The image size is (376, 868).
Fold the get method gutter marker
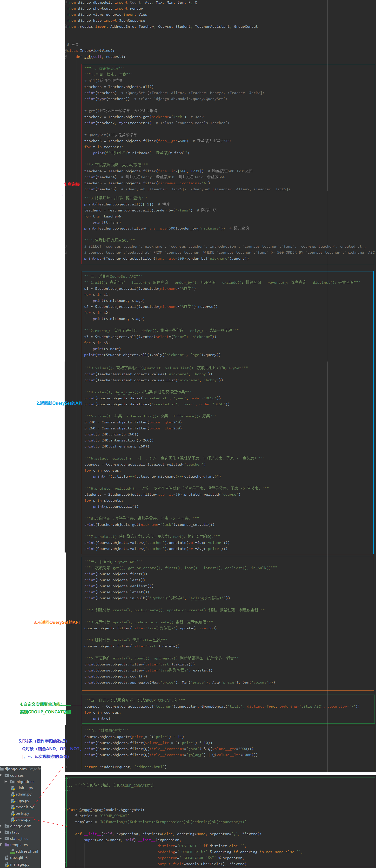[x=66, y=57]
